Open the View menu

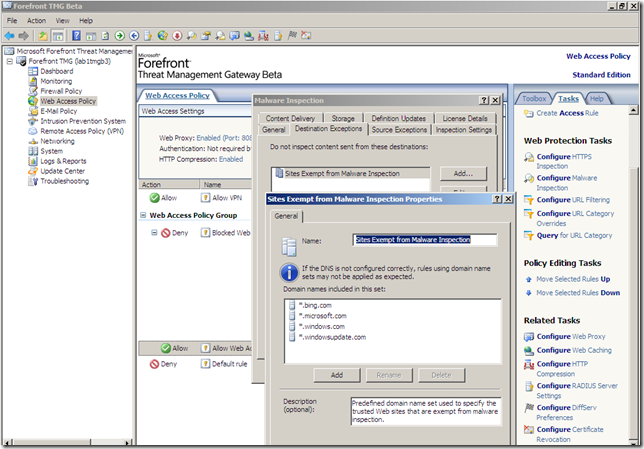[62, 21]
